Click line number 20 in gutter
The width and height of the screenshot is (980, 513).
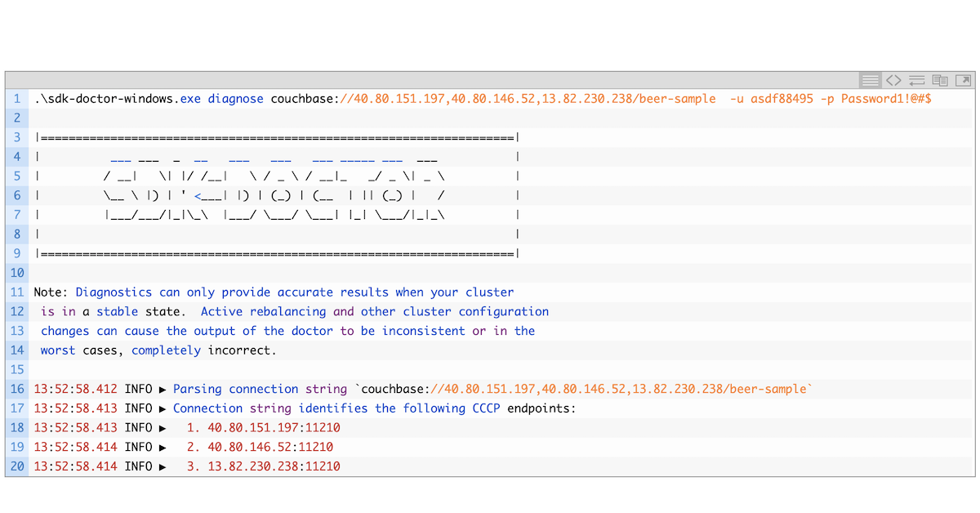[x=17, y=466]
